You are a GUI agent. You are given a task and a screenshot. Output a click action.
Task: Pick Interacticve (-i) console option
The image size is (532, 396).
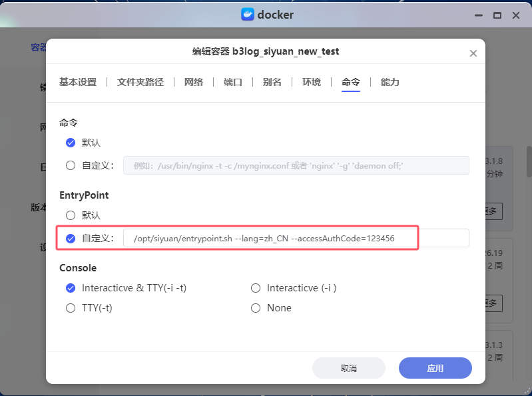point(256,288)
